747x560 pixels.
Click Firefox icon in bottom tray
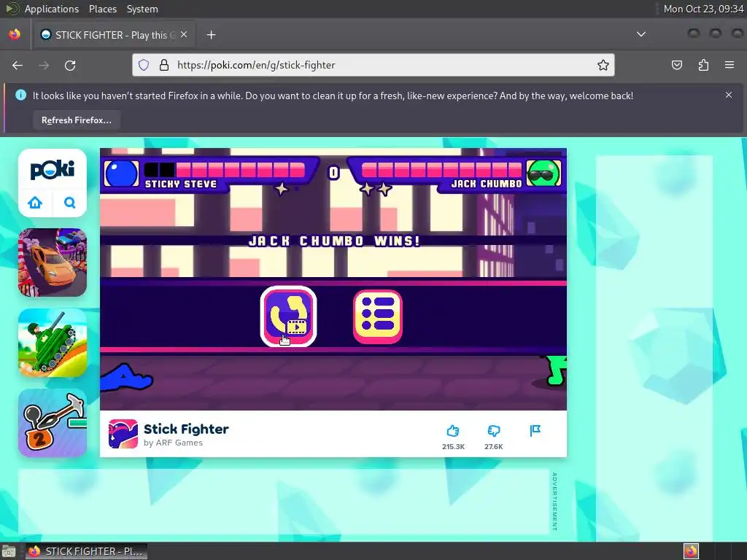pyautogui.click(x=691, y=551)
